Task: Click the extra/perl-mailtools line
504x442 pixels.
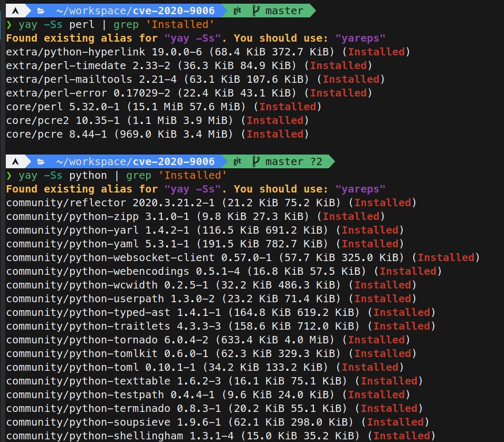Action: [x=195, y=79]
